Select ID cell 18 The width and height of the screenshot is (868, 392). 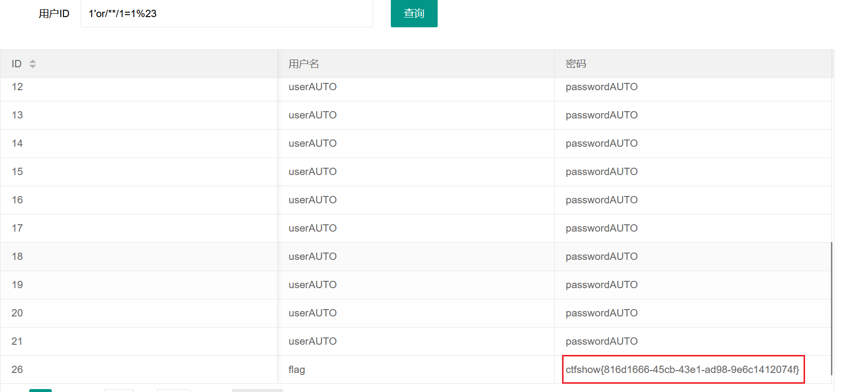[x=18, y=256]
